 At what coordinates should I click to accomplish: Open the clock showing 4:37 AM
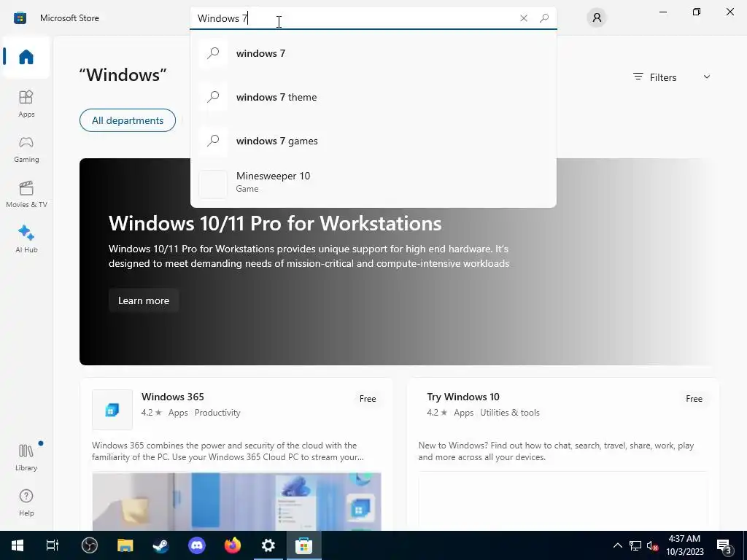[684, 545]
